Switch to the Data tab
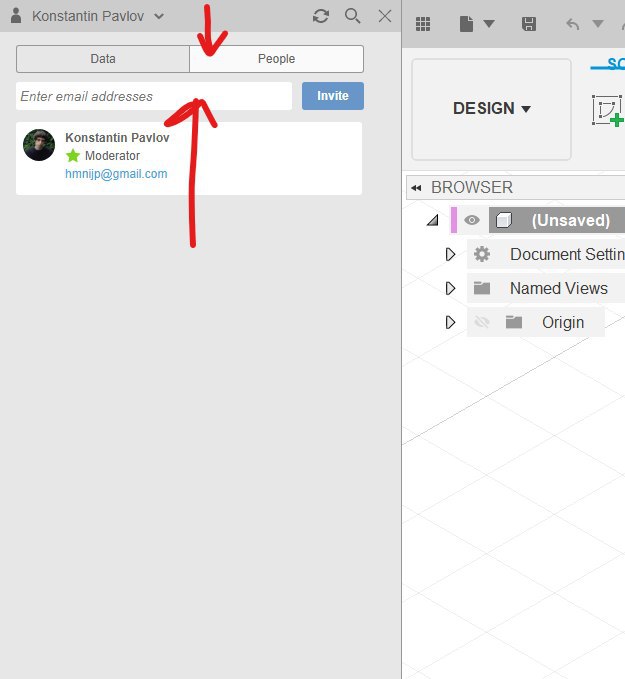Image resolution: width=625 pixels, height=679 pixels. [103, 59]
